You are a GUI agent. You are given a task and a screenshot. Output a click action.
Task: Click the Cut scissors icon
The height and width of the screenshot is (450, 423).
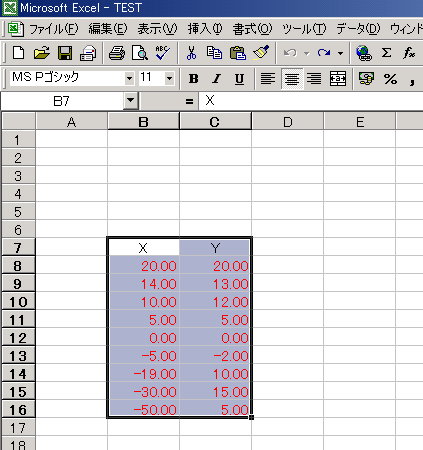coord(191,53)
